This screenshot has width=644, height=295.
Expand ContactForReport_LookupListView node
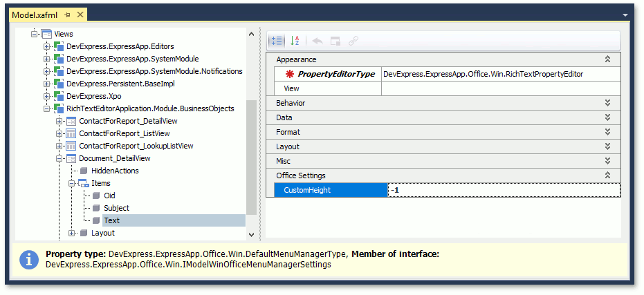click(x=59, y=146)
